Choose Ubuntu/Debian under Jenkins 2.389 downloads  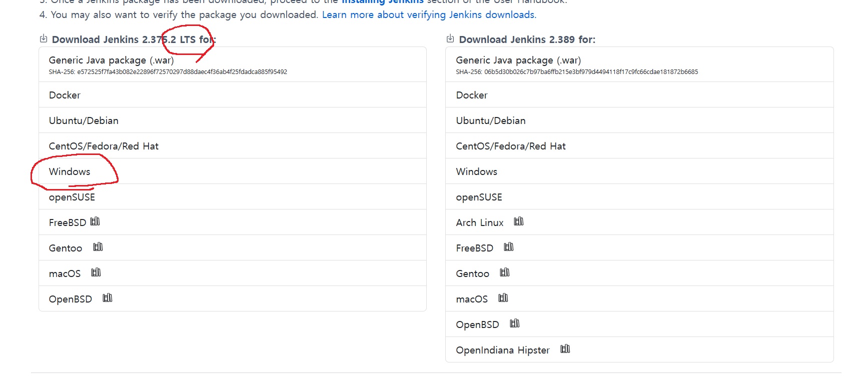(639, 120)
